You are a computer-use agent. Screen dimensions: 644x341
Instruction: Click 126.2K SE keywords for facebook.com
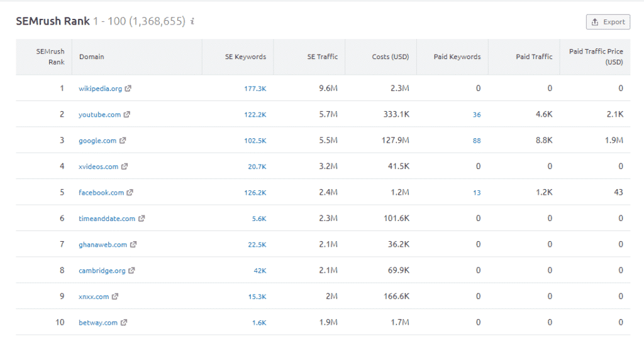click(255, 192)
